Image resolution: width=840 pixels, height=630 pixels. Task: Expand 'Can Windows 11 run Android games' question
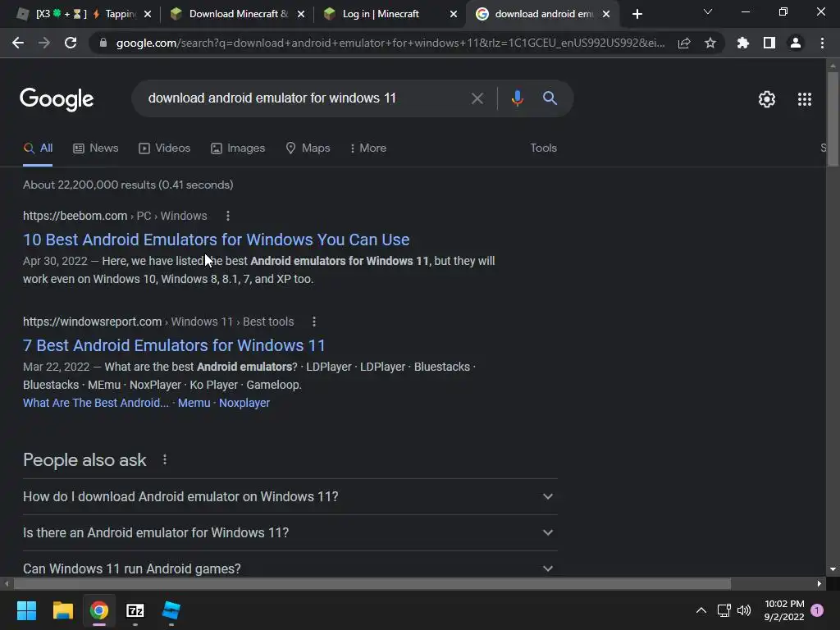(290, 568)
